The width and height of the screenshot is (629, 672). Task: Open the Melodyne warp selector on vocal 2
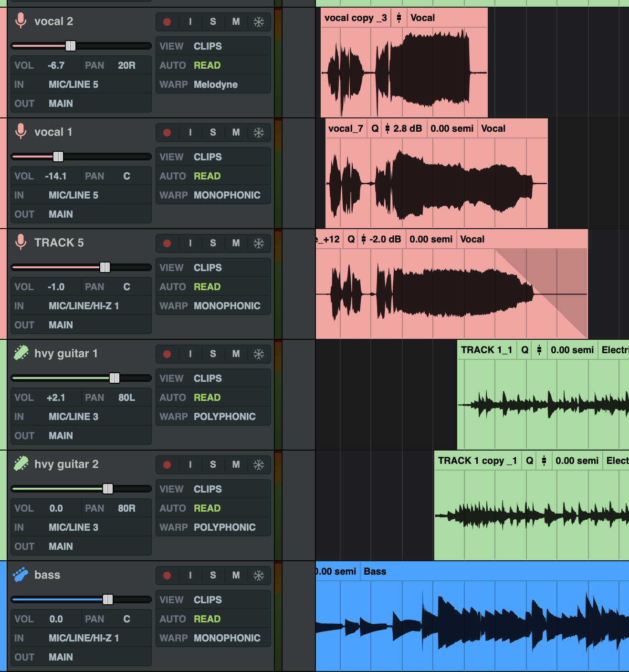click(x=216, y=84)
